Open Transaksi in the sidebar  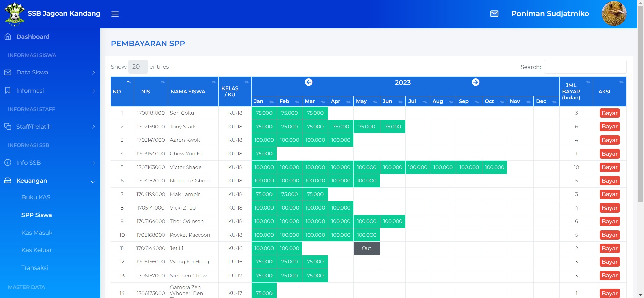point(35,268)
